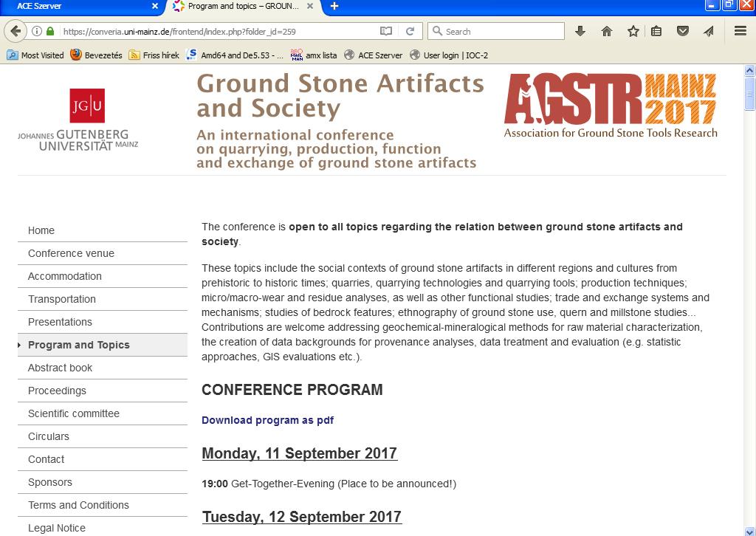Open Circulars sidebar item

[x=102, y=436]
